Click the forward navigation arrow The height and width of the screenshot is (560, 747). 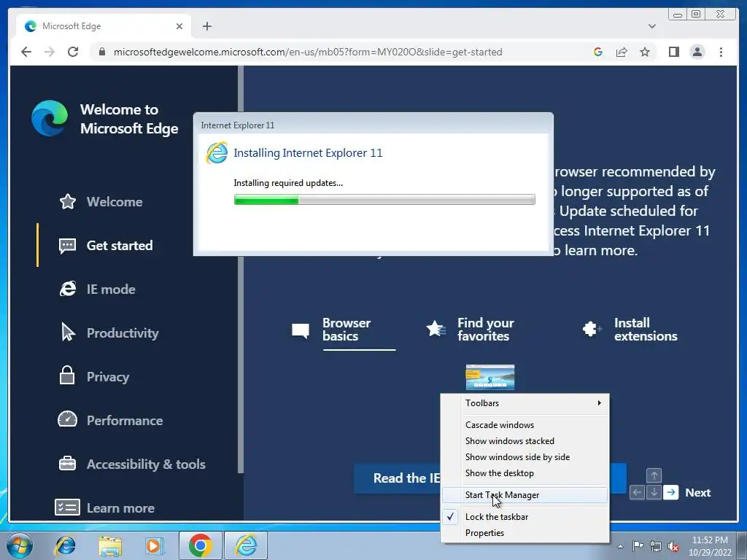[49, 52]
